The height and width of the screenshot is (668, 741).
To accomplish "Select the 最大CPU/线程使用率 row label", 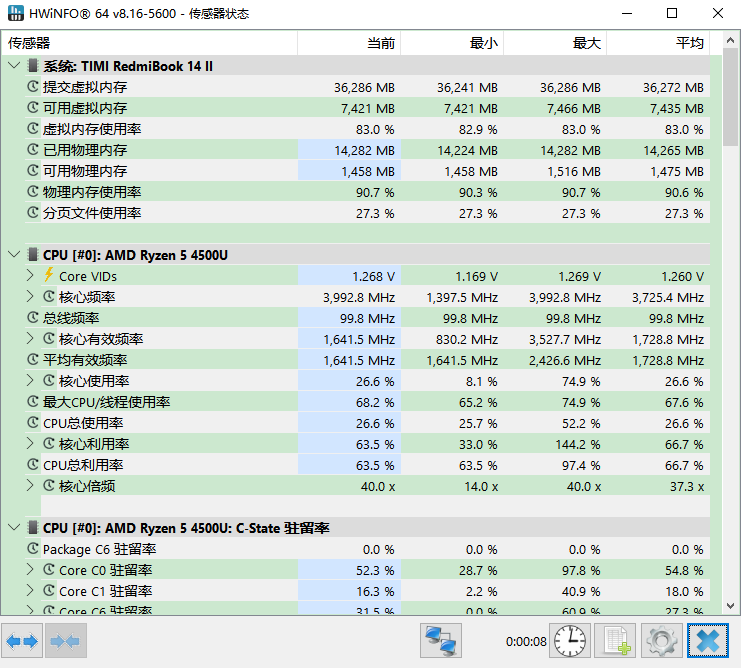I will (x=106, y=402).
